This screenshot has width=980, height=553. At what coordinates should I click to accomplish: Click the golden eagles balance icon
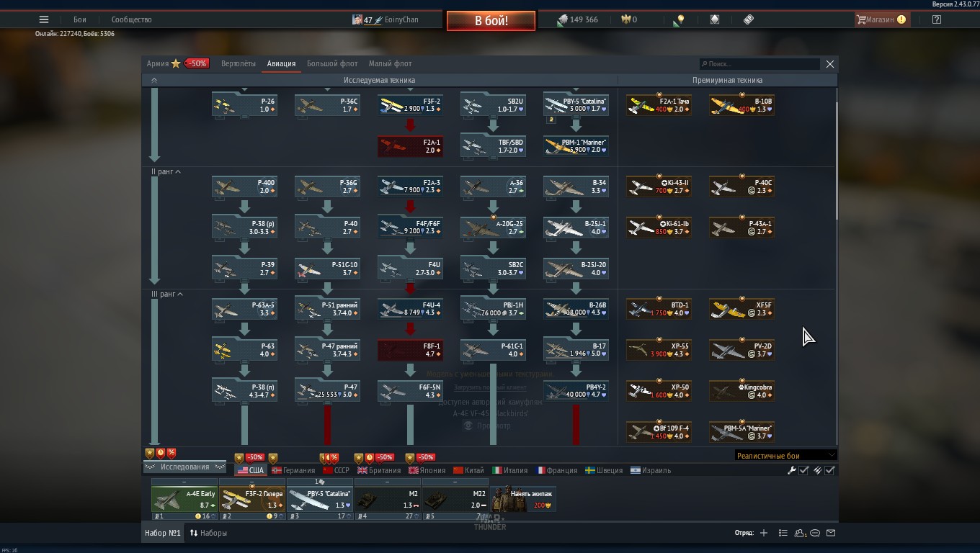[629, 20]
